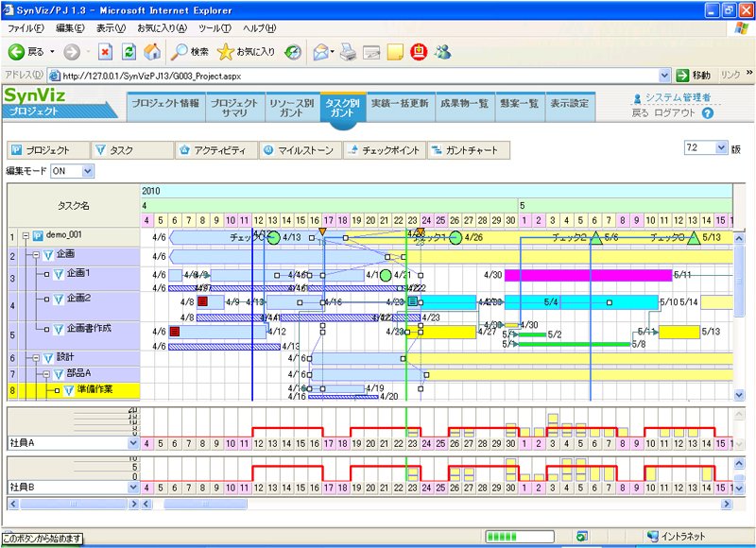The height and width of the screenshot is (548, 756).
Task: Switch to 成果物一覧 tab
Action: (464, 107)
